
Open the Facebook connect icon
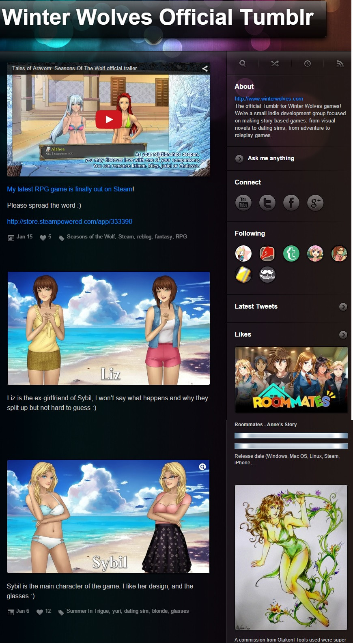coord(291,202)
